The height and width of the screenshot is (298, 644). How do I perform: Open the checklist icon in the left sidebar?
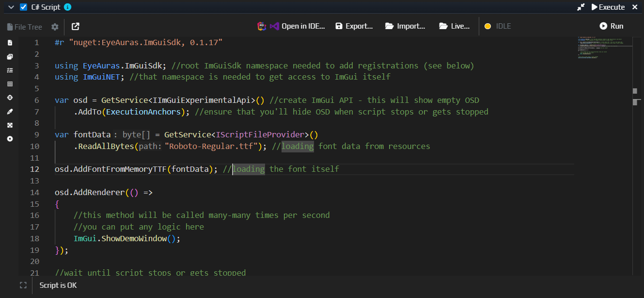[9, 70]
